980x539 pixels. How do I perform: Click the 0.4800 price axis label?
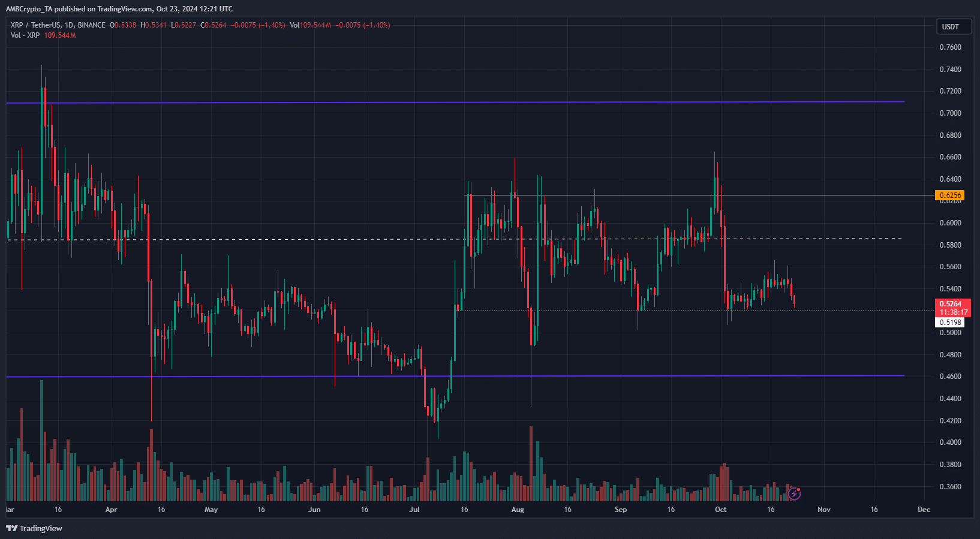click(950, 355)
